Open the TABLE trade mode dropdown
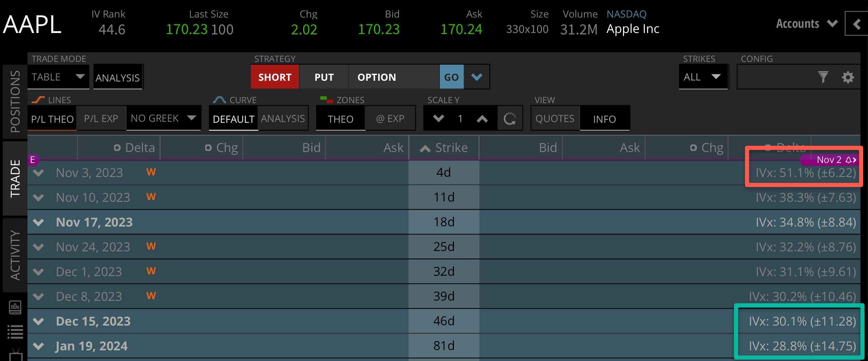868x361 pixels. tap(58, 77)
